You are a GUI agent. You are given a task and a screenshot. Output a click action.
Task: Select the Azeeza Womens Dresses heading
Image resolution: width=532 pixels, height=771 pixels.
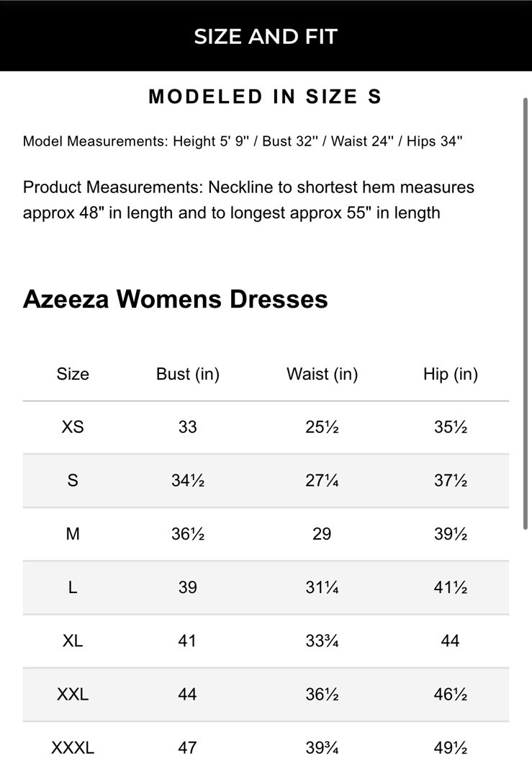(x=175, y=299)
